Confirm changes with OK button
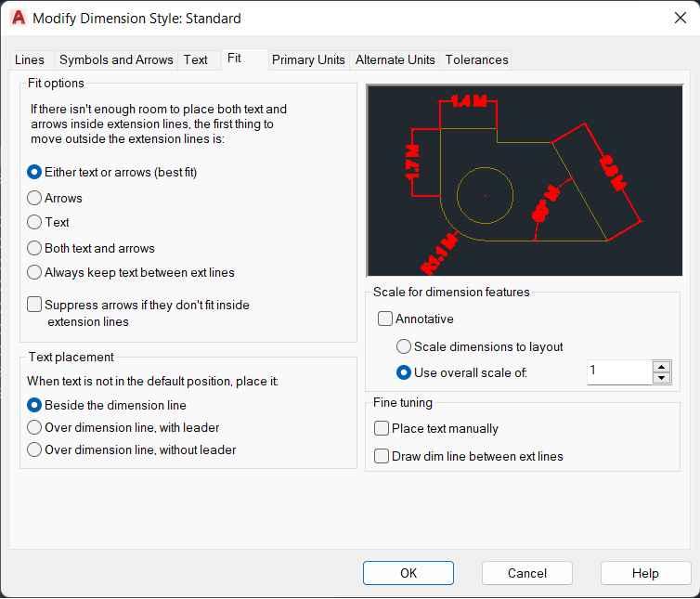The image size is (700, 599). tap(408, 573)
